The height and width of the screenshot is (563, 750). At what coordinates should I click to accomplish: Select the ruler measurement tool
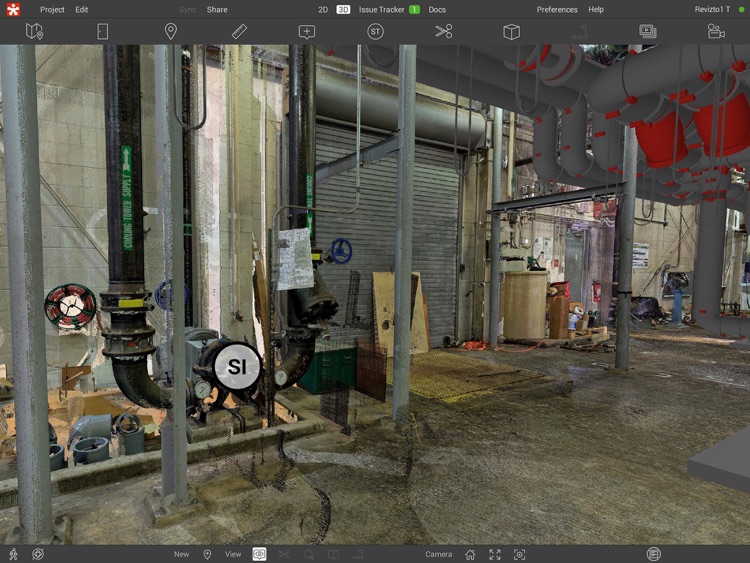[x=239, y=32]
